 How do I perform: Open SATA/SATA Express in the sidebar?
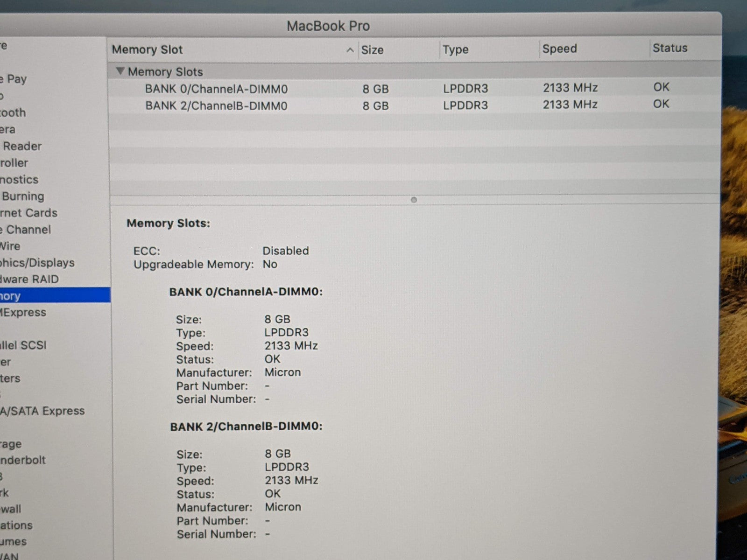[42, 411]
